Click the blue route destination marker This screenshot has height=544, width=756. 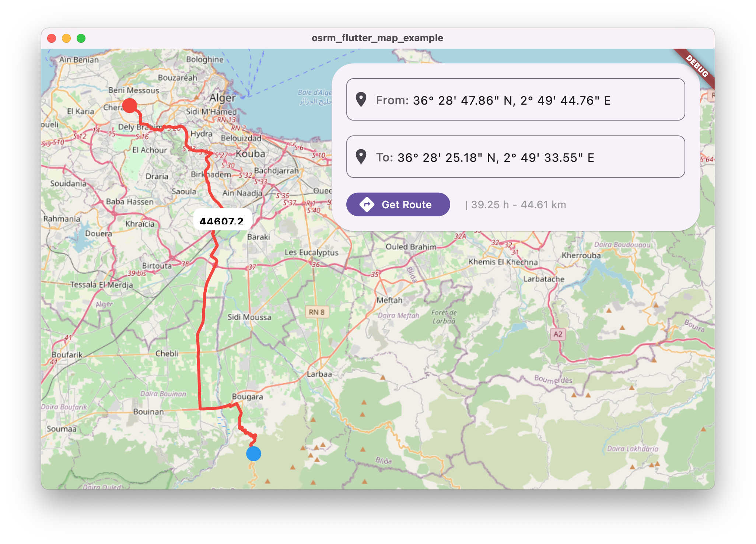(253, 454)
